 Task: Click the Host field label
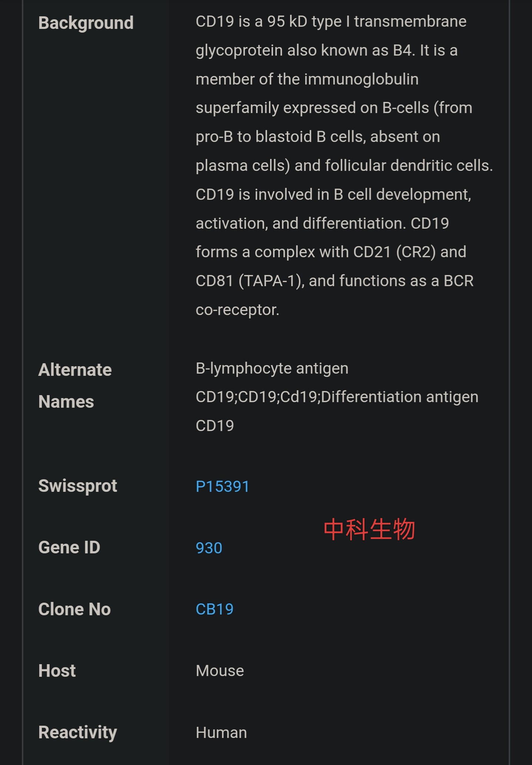(x=57, y=670)
